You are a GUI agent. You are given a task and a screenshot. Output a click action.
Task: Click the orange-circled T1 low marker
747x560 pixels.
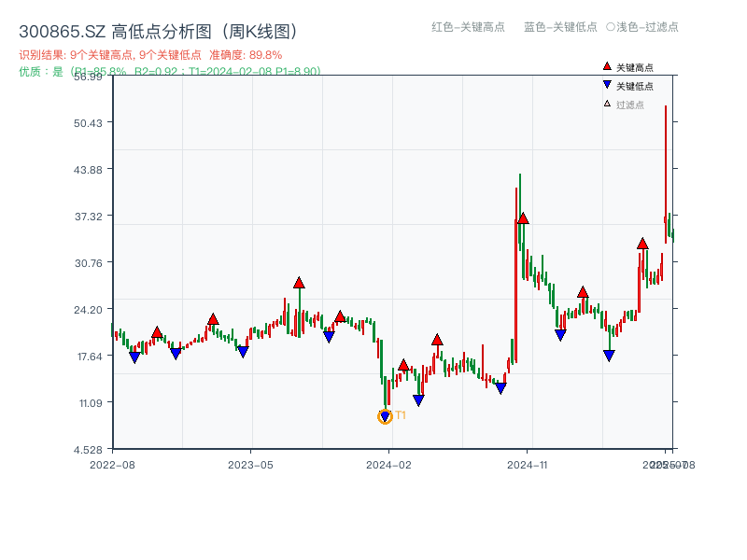coord(385,417)
